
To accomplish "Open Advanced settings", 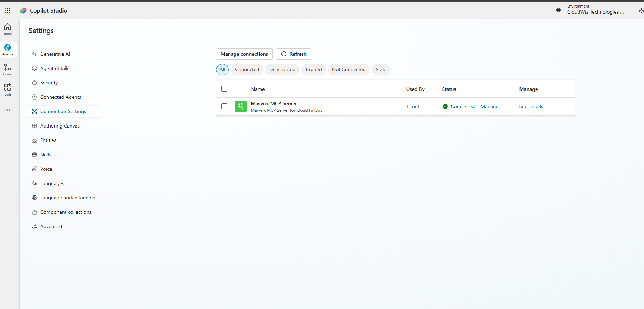I will (64, 226).
